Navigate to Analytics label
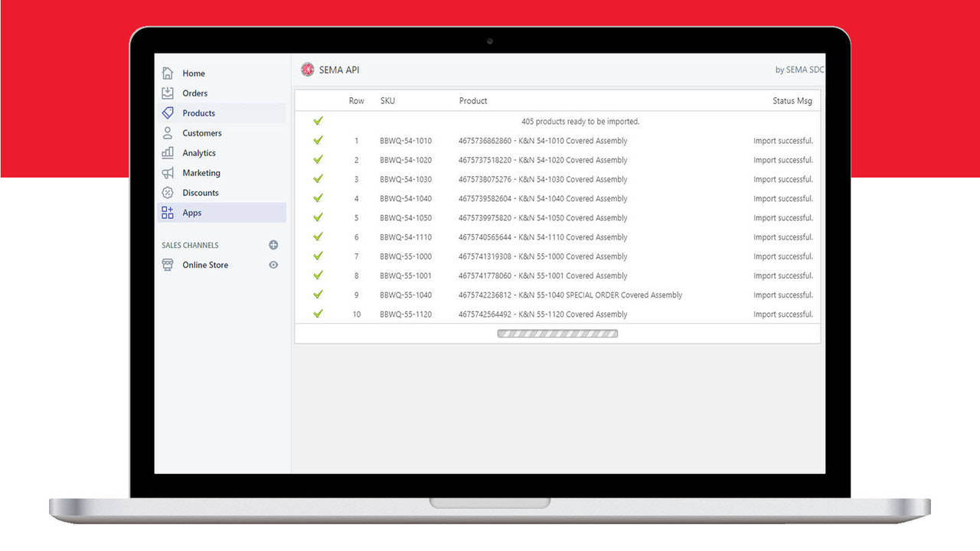Image resolution: width=980 pixels, height=551 pixels. pyautogui.click(x=199, y=153)
